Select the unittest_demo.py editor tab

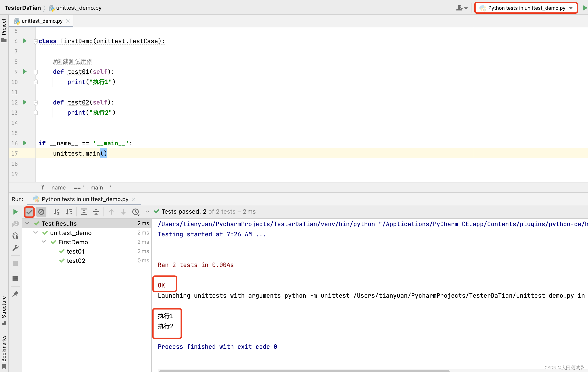(x=42, y=21)
